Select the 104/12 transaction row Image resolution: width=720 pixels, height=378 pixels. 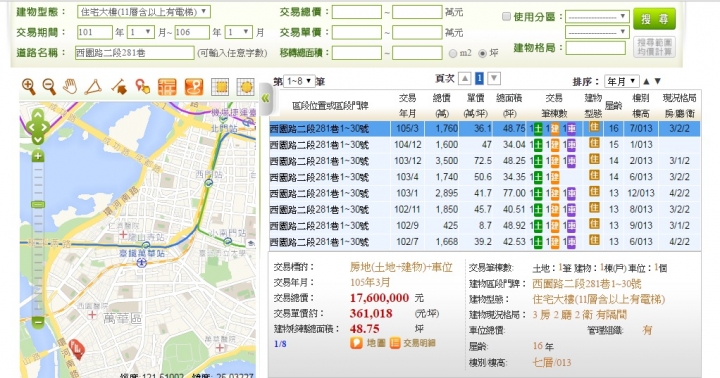[485, 145]
